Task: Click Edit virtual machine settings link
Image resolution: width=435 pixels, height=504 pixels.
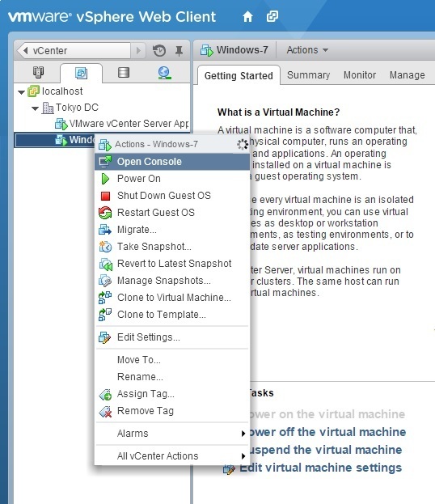Action: tap(320, 468)
